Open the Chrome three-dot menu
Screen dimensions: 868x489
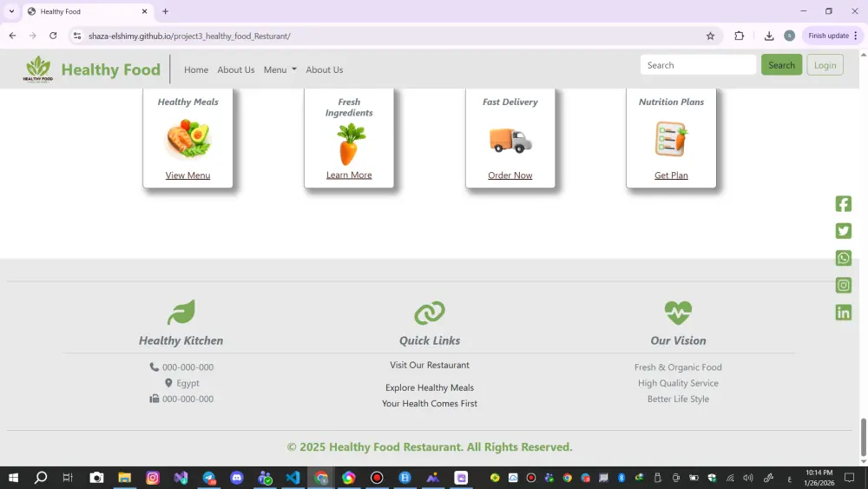[856, 36]
